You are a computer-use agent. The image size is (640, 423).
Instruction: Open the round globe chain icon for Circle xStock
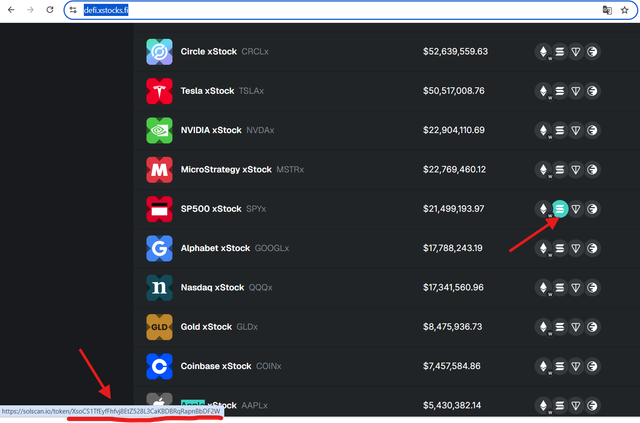(x=592, y=52)
